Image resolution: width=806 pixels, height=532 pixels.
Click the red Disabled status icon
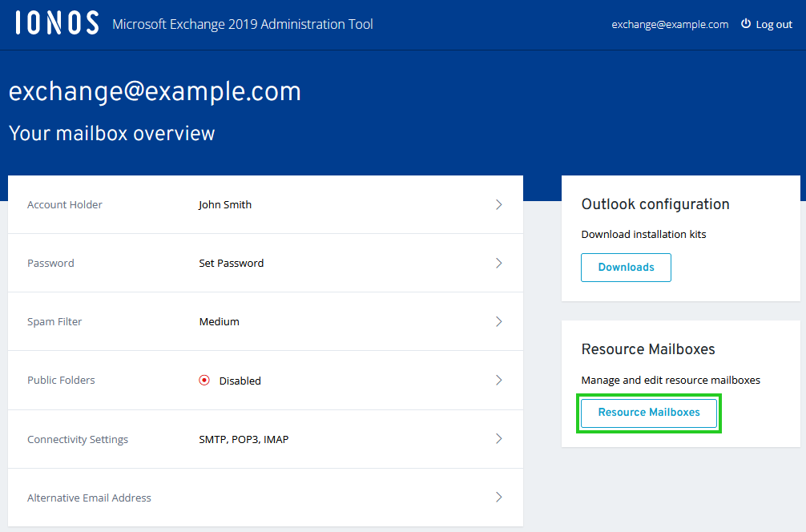[204, 381]
